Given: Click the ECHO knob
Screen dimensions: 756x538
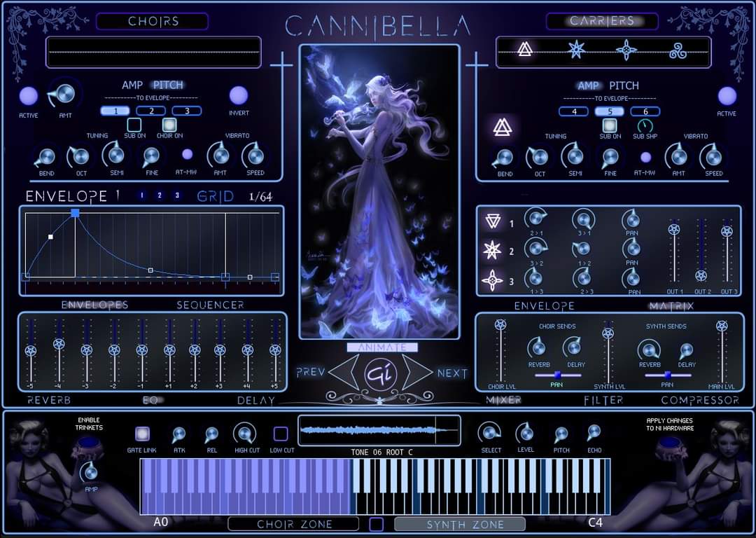Looking at the screenshot, I should coord(594,432).
